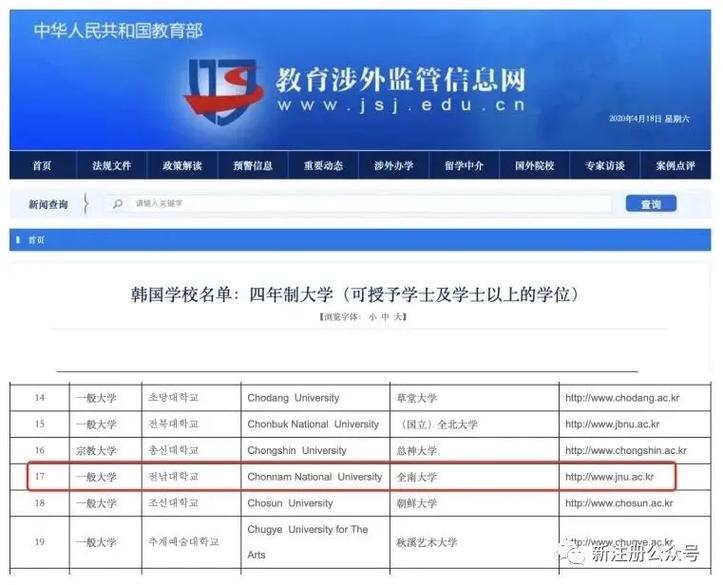Screen dimensions: 723x585
Task: Click the Chonnam National University cell
Action: click(x=315, y=477)
